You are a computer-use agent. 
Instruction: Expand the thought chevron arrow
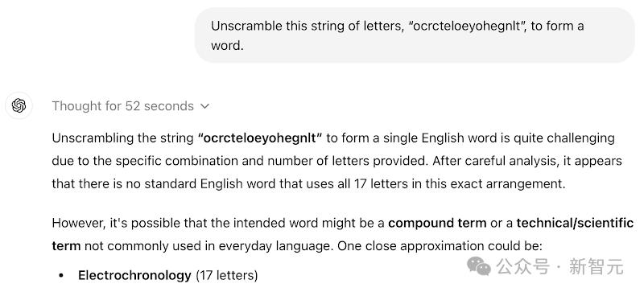tap(204, 106)
